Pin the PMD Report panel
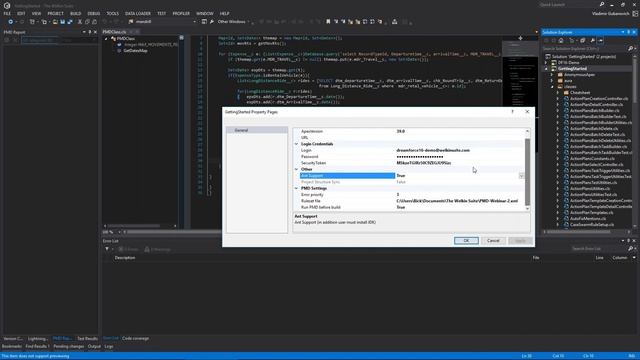Screen dimensions: 640x360 click(x=90, y=32)
